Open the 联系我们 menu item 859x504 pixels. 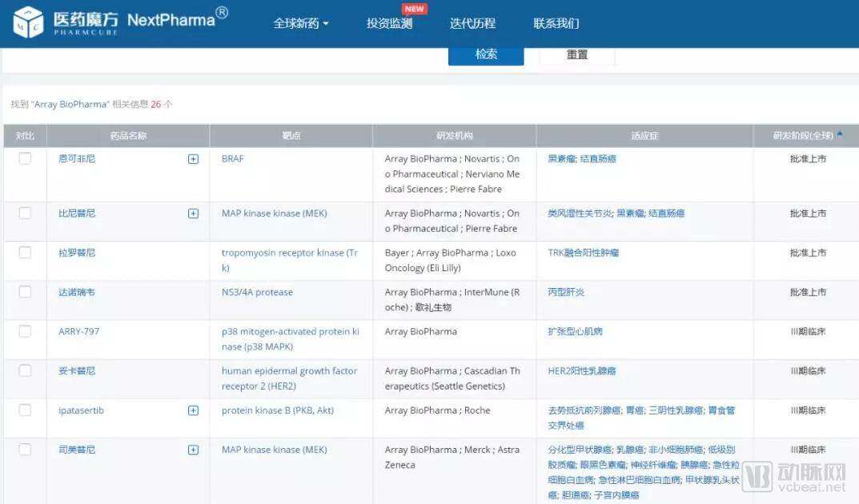556,23
